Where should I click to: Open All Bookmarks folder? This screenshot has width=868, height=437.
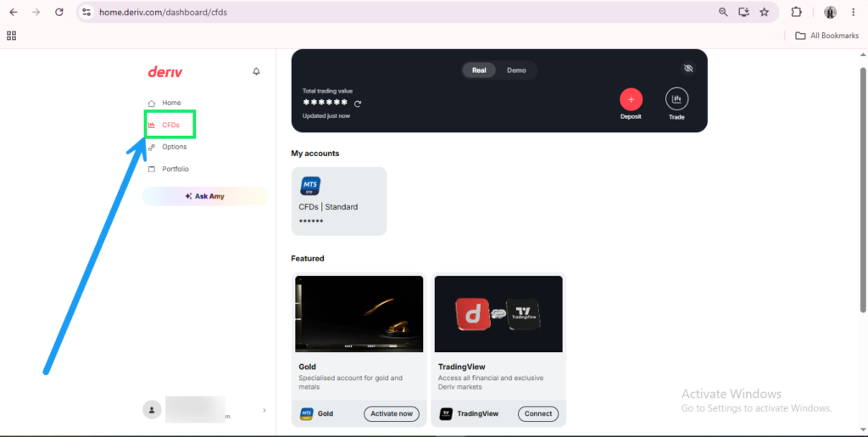(x=826, y=36)
